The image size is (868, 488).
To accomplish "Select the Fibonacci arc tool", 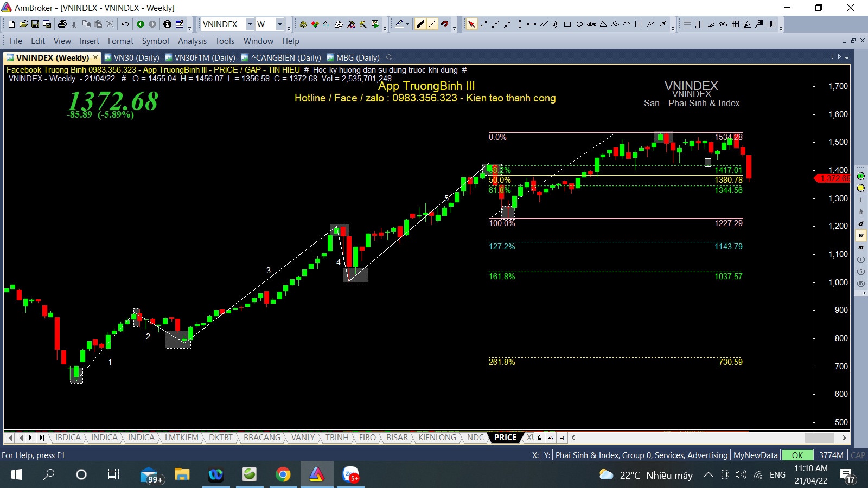I will click(x=723, y=24).
